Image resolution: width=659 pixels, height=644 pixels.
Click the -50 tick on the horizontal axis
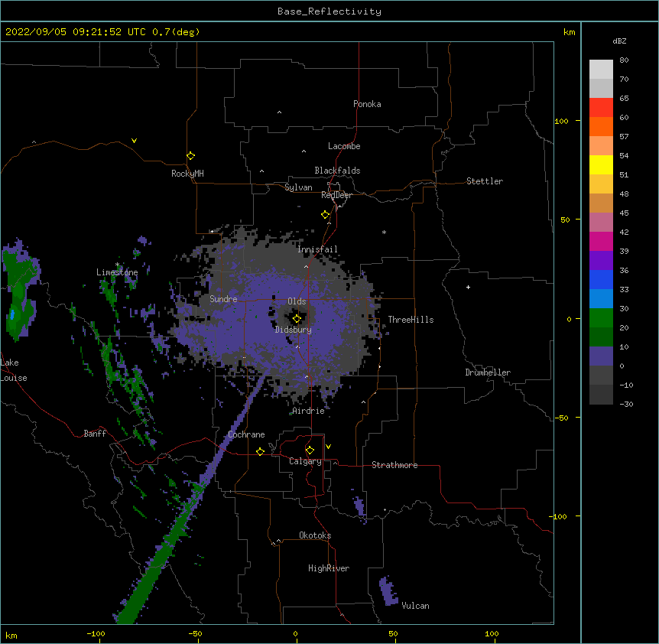195,633
